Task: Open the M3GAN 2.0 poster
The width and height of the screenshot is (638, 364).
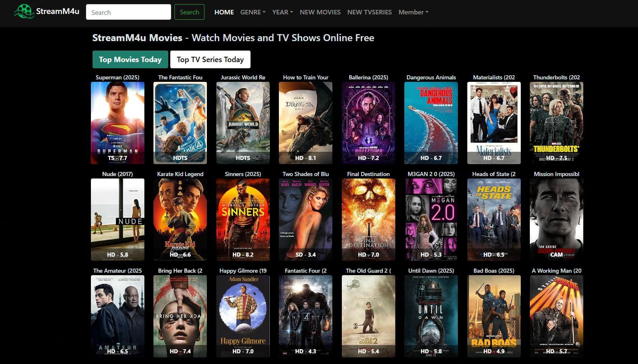Action: pos(431,219)
